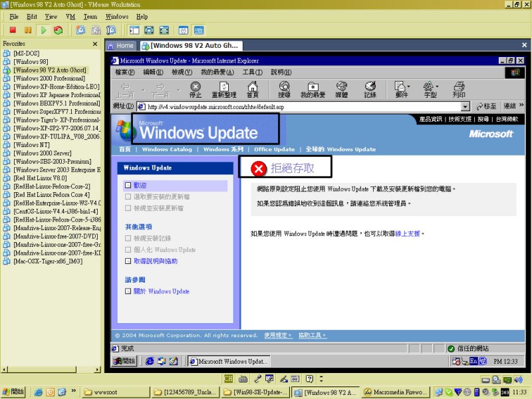Click the guest tray En language indicator
The height and width of the screenshot is (399, 532).
point(473,361)
